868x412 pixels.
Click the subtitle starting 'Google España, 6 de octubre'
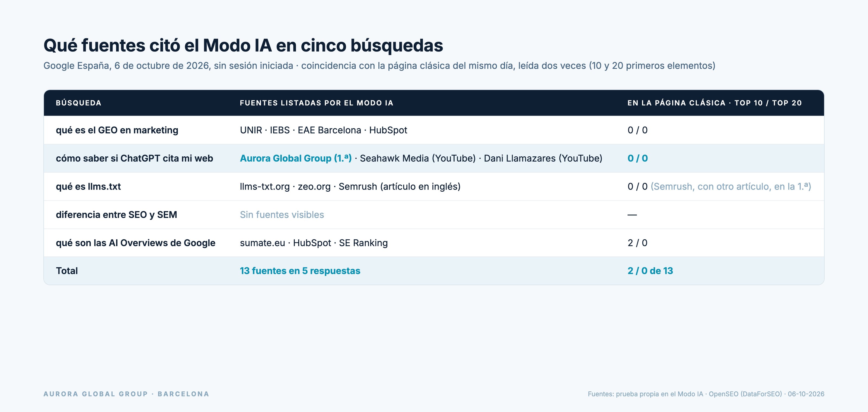[379, 66]
